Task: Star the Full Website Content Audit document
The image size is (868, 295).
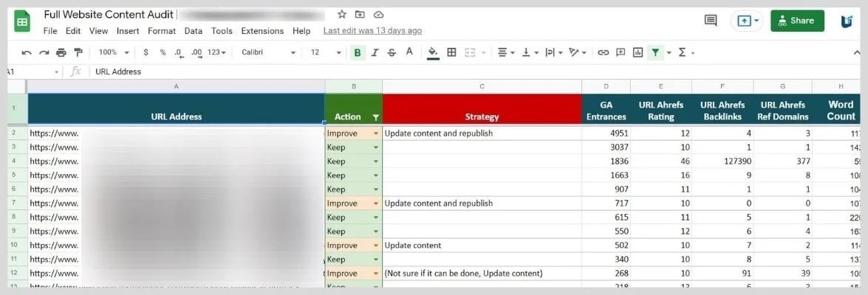Action: (x=342, y=14)
